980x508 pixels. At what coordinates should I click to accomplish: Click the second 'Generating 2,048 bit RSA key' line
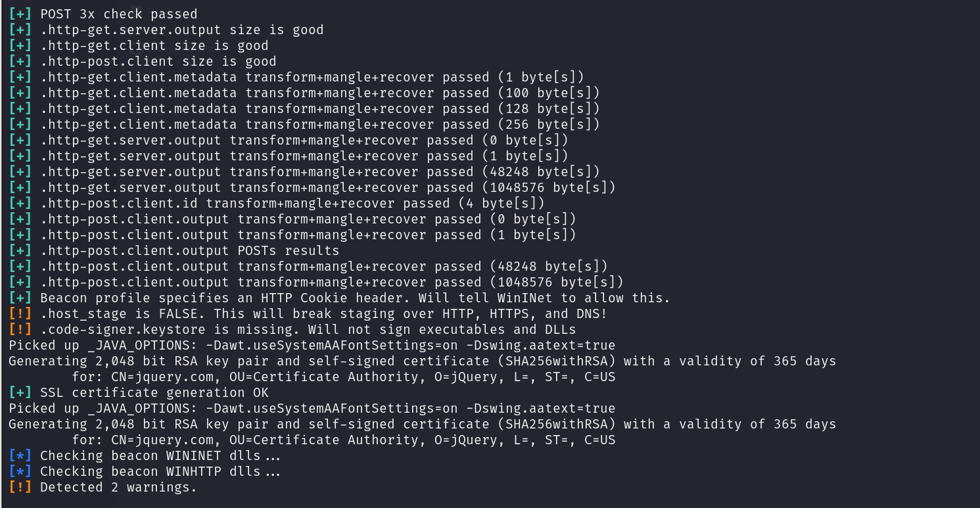(423, 424)
